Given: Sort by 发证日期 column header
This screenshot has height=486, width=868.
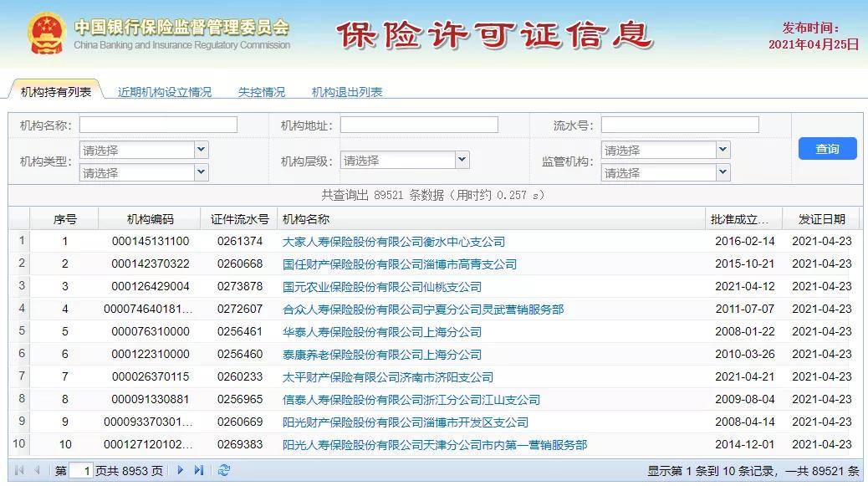Looking at the screenshot, I should [x=821, y=219].
